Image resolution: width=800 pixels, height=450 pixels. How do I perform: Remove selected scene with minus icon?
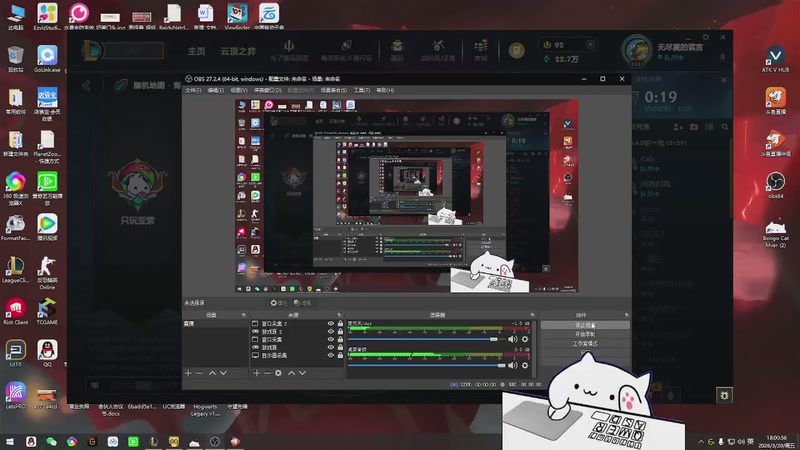(199, 373)
